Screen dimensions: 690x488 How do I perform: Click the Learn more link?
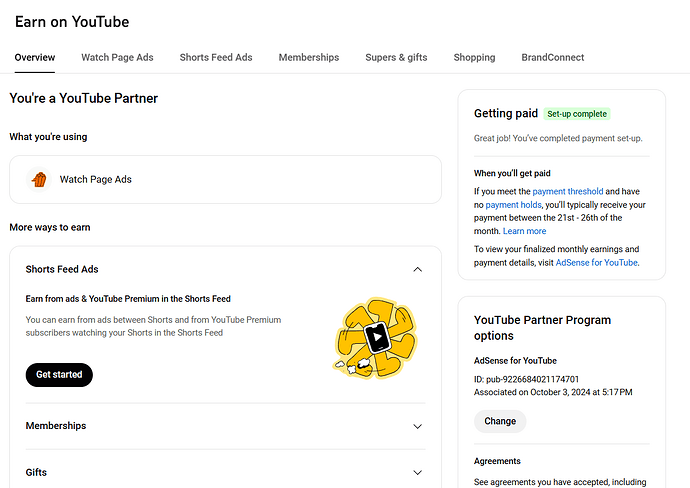[525, 231]
